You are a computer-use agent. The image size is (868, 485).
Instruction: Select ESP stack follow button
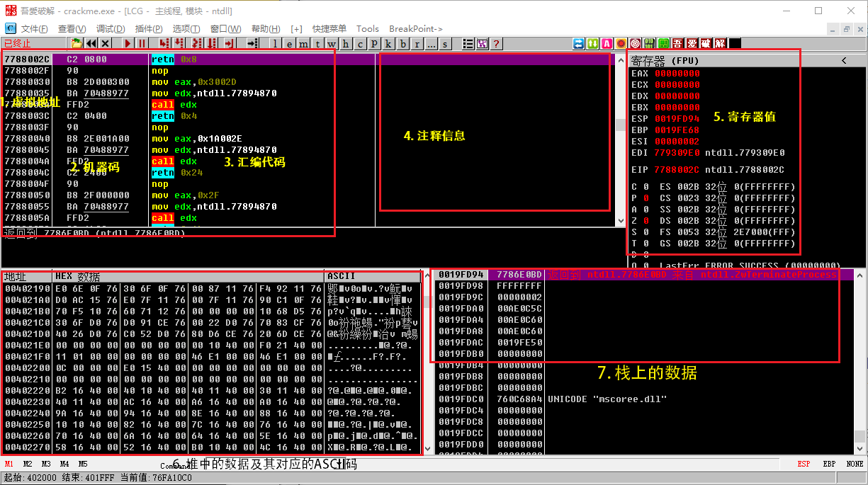tap(804, 464)
